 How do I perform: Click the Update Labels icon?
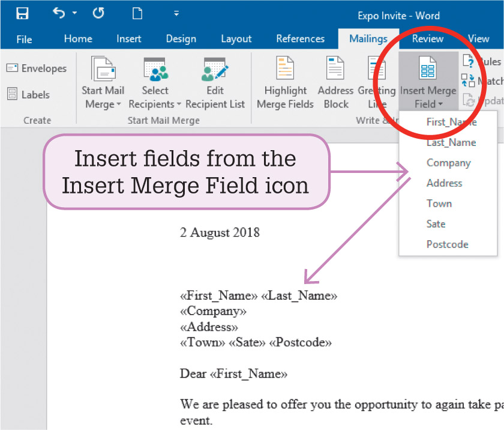[x=469, y=100]
